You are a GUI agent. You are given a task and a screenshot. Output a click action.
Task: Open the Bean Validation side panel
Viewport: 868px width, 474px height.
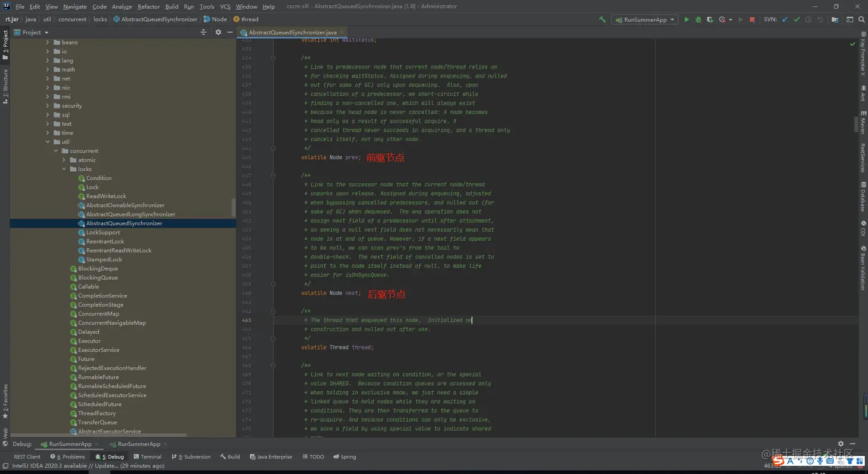[863, 268]
